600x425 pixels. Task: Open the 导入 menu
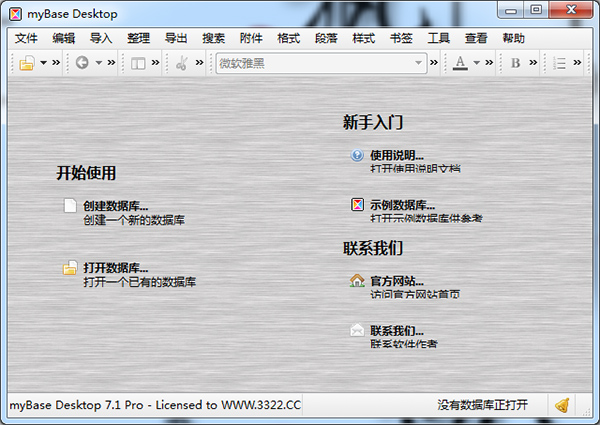click(101, 38)
